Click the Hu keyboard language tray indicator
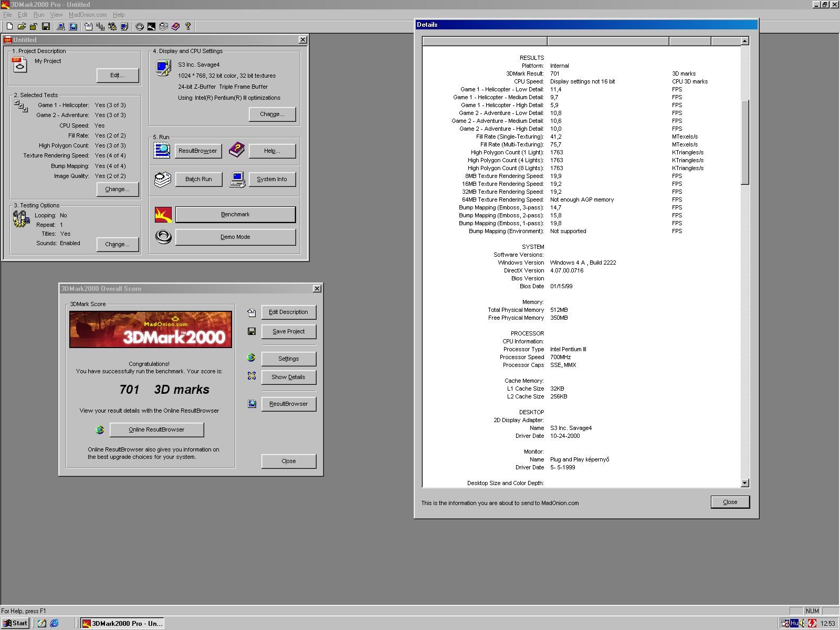 794,623
